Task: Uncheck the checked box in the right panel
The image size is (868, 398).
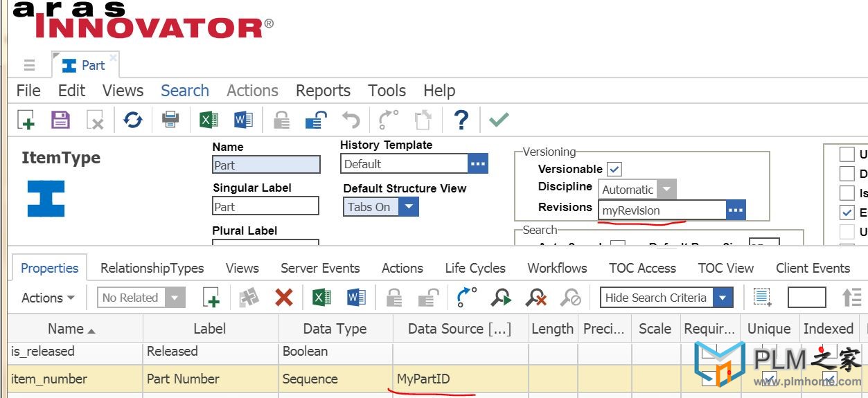Action: 847,212
